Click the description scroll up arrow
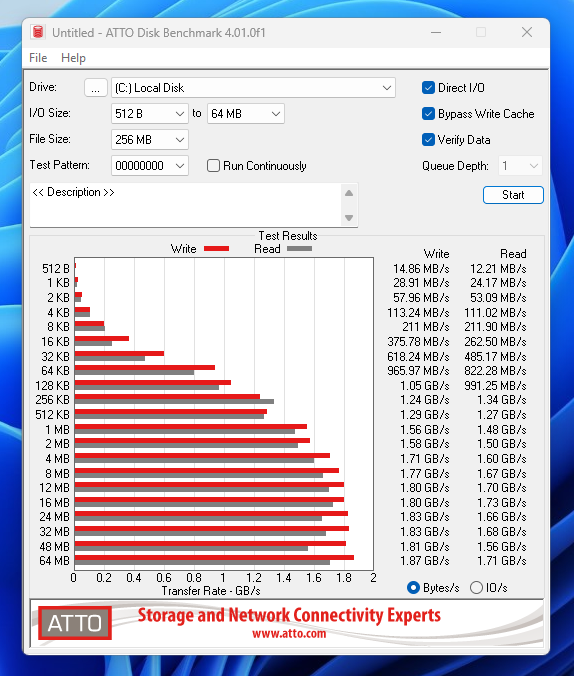 click(x=349, y=193)
